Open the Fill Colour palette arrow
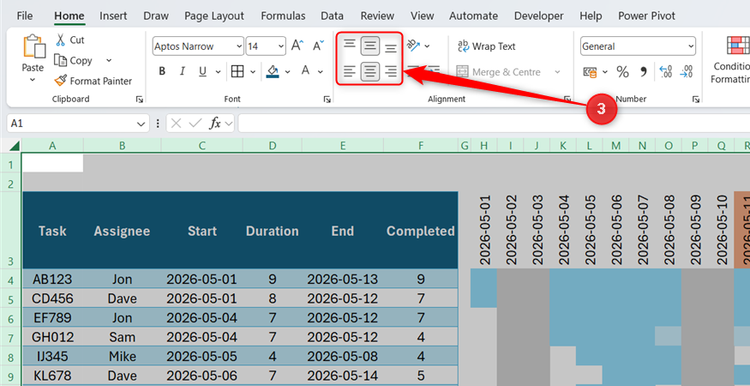750x386 pixels. coord(287,72)
